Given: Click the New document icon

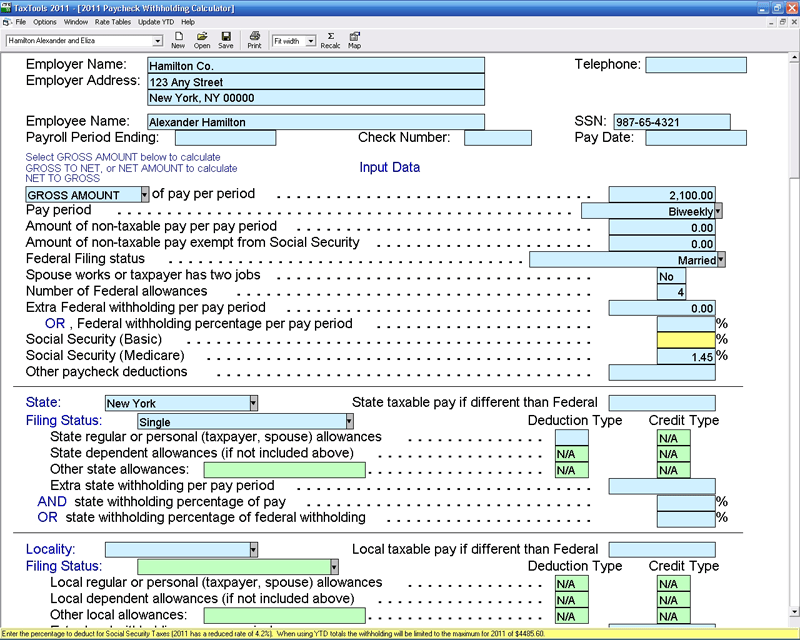Looking at the screenshot, I should [179, 38].
